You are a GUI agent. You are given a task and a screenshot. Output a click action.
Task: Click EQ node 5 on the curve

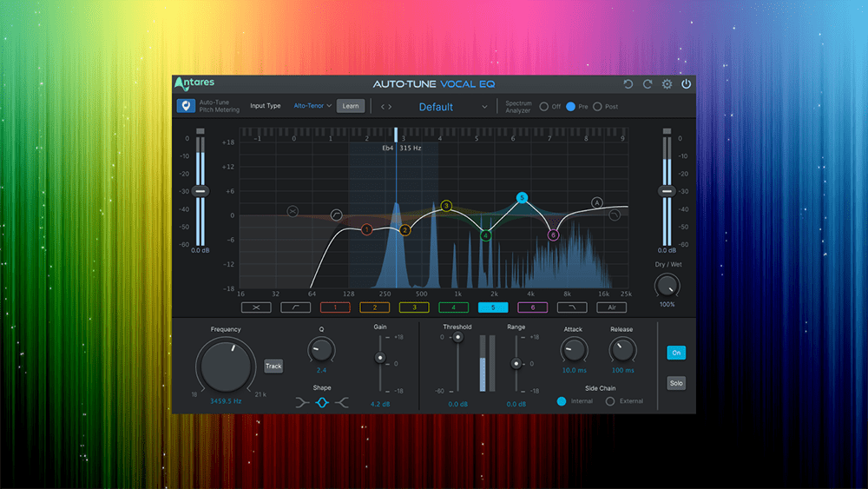click(x=522, y=198)
